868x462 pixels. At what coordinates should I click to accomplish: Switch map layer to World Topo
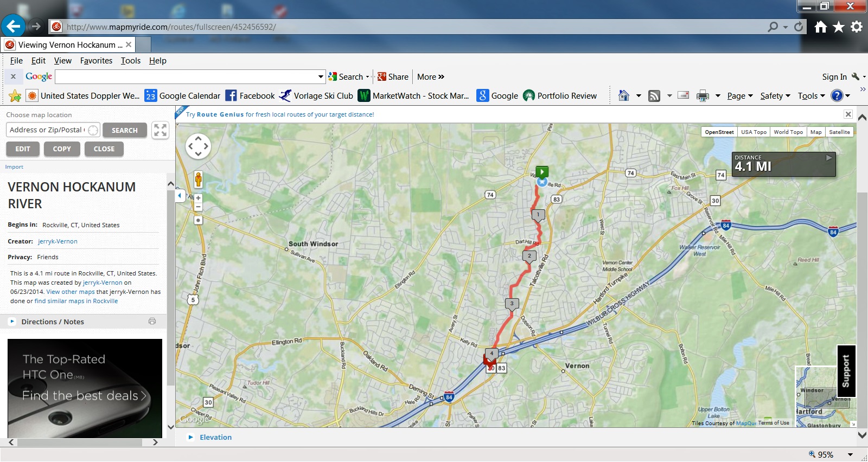click(788, 132)
